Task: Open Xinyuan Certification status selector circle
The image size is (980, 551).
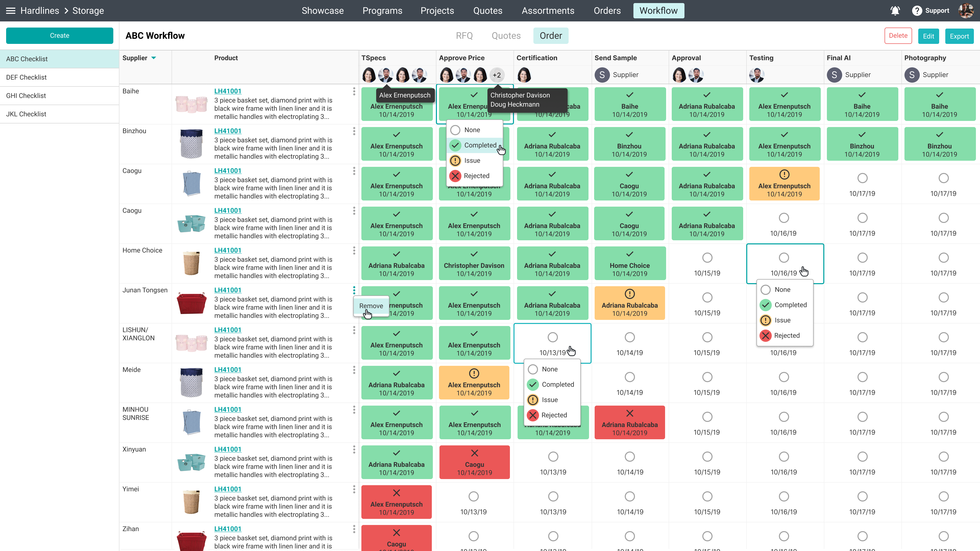Action: pos(553,456)
